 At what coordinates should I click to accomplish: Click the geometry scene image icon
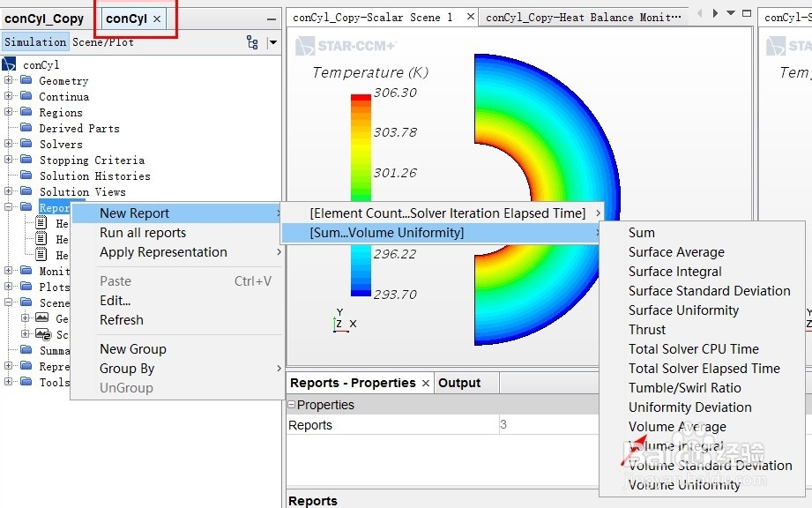[x=42, y=318]
